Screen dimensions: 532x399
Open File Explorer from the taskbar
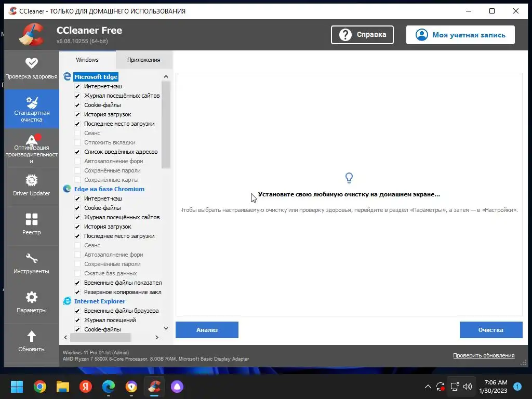click(63, 387)
